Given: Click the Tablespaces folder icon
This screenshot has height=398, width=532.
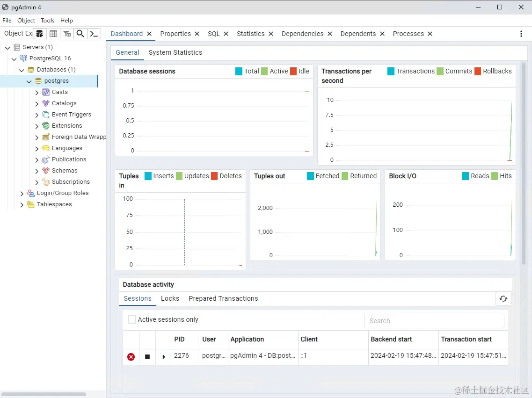Looking at the screenshot, I should point(31,204).
